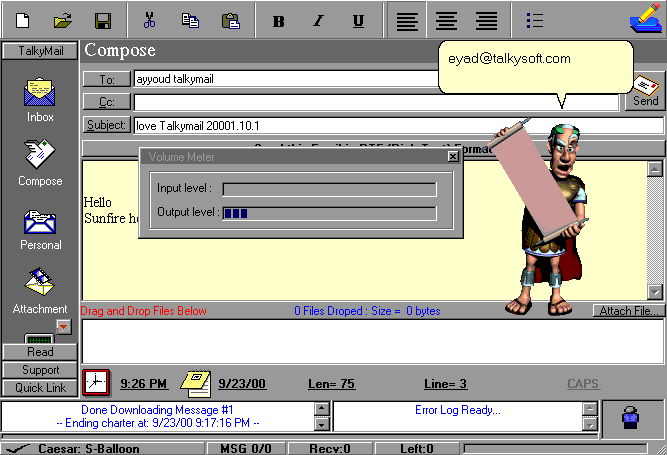Open a file with the folder icon
Image resolution: width=667 pixels, height=455 pixels.
63,20
